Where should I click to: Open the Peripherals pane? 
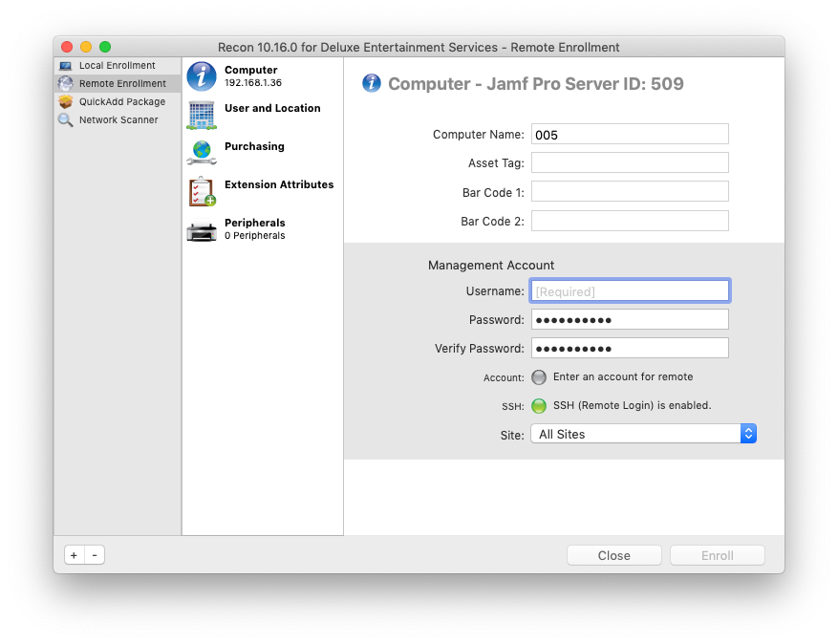point(263,229)
